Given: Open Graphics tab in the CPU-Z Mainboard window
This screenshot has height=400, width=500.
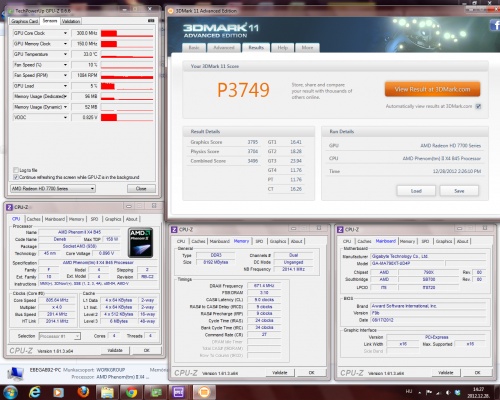Looking at the screenshot, I should pyautogui.click(x=444, y=241).
